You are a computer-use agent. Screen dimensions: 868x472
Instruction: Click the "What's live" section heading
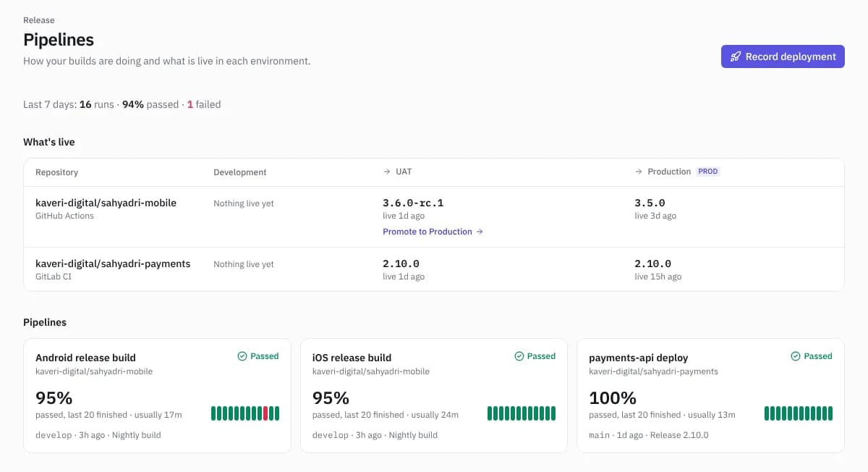tap(49, 142)
